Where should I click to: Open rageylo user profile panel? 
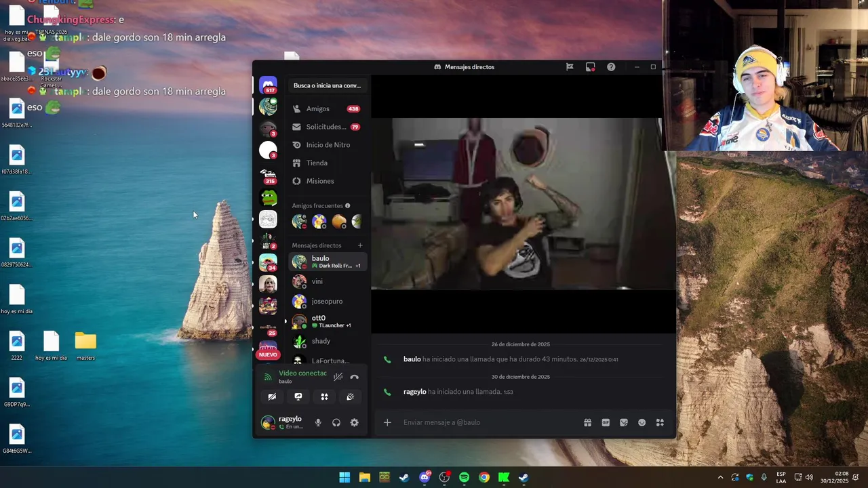tap(283, 422)
